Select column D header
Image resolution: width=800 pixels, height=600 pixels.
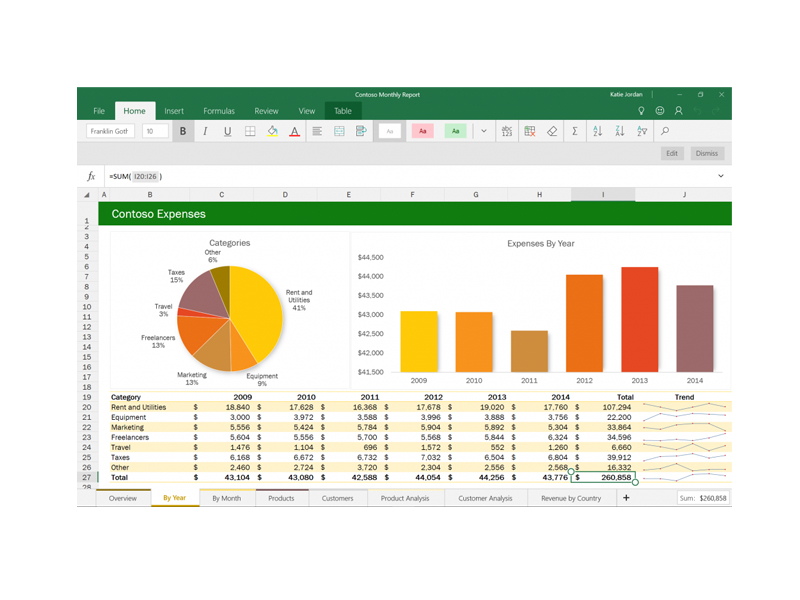(x=285, y=194)
